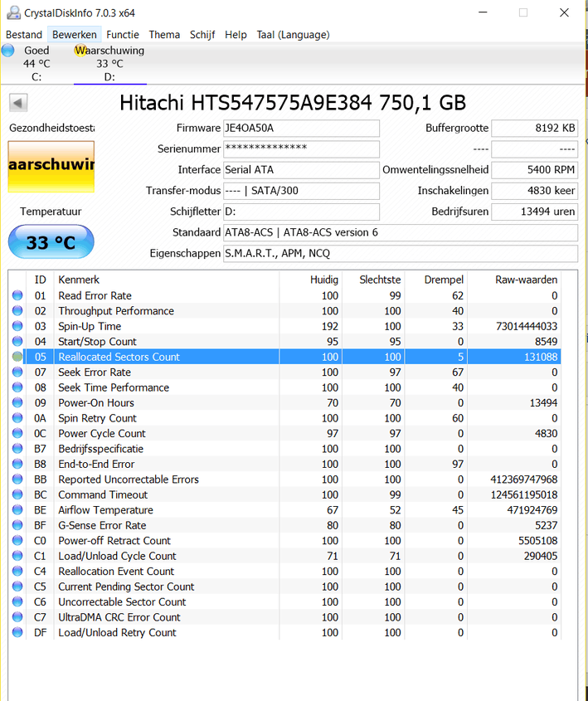Click the status icon for Uncorrectable Sector Count

pyautogui.click(x=17, y=601)
